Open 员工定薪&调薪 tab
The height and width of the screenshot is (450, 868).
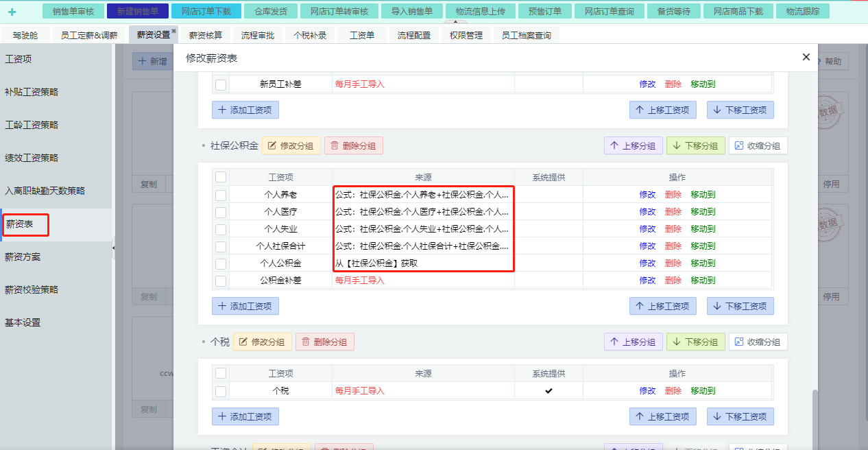click(x=89, y=36)
